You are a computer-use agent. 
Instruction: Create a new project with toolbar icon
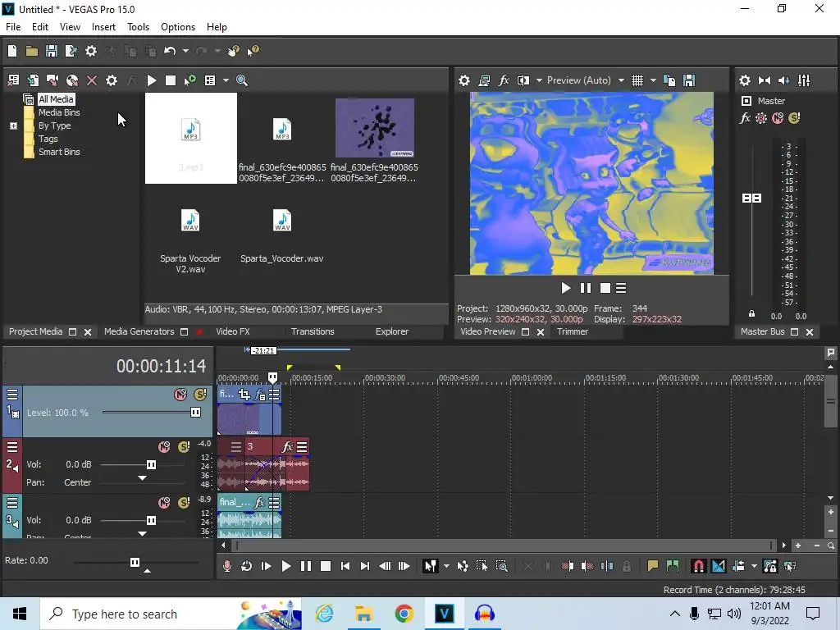pos(12,51)
